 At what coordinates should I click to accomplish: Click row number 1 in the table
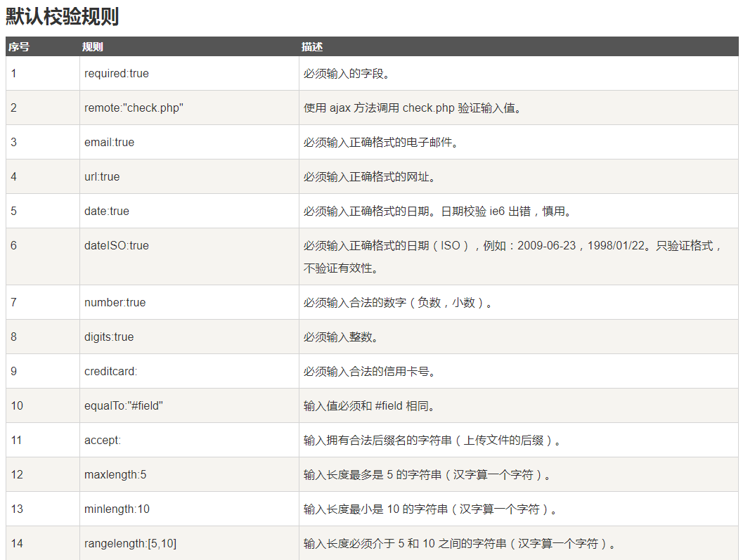(13, 73)
